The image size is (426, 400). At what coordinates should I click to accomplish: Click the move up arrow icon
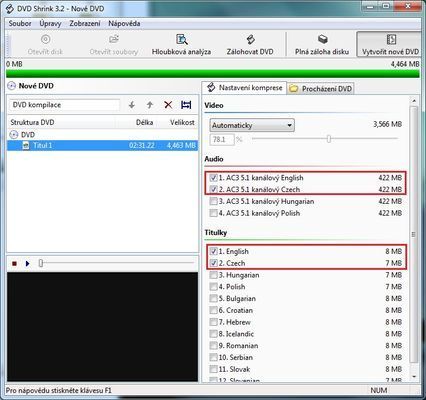[150, 105]
